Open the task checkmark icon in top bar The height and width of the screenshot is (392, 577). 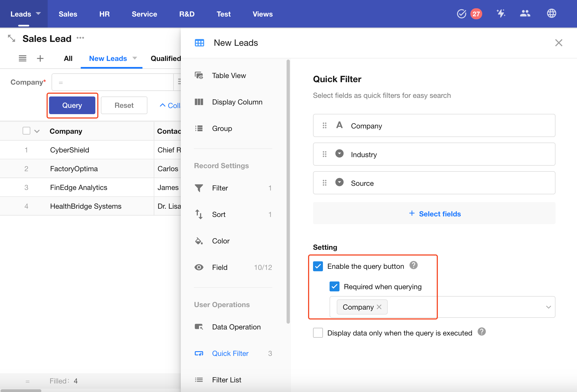pos(461,14)
